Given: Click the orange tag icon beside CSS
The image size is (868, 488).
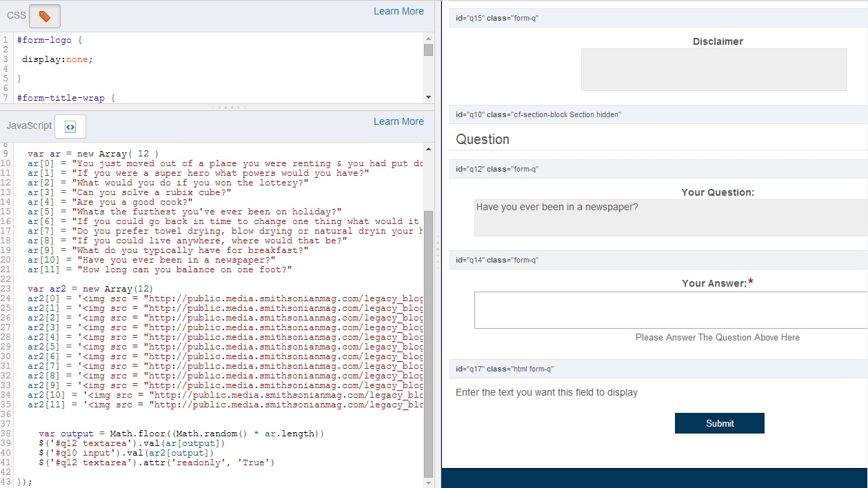Looking at the screenshot, I should (x=45, y=16).
